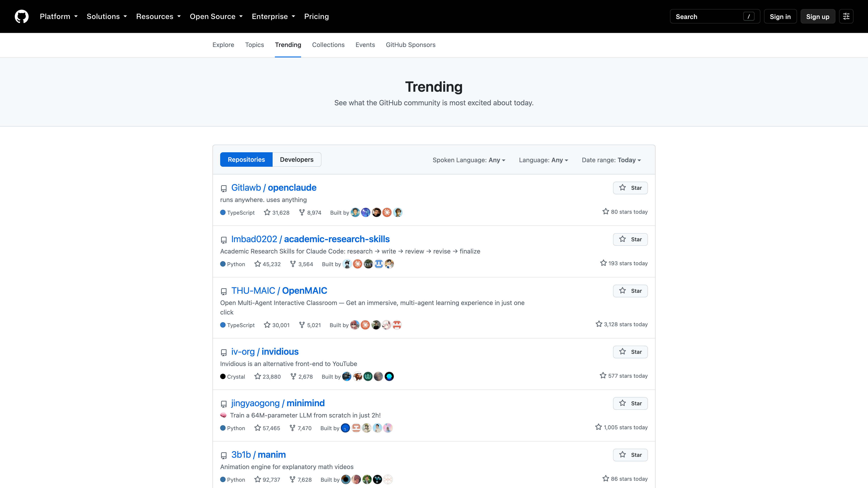Click the repository icon beside Gitlawb / openclaude
The width and height of the screenshot is (868, 488).
click(223, 188)
